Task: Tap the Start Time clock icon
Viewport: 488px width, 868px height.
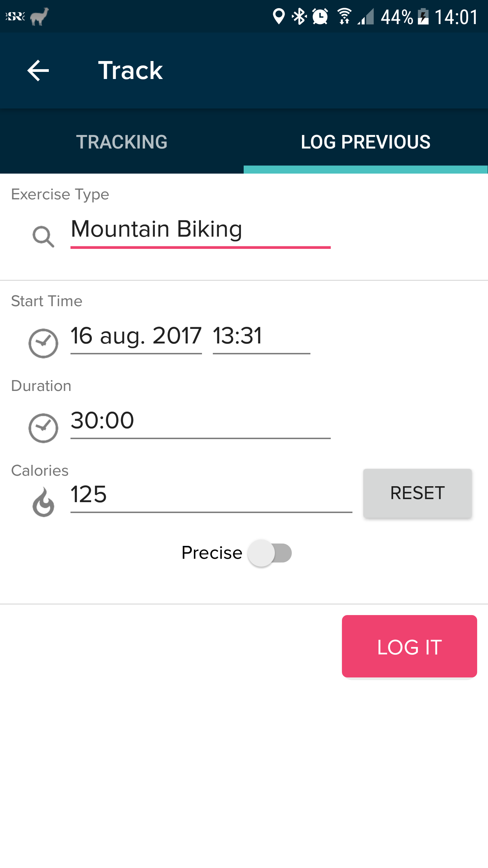Action: point(43,343)
